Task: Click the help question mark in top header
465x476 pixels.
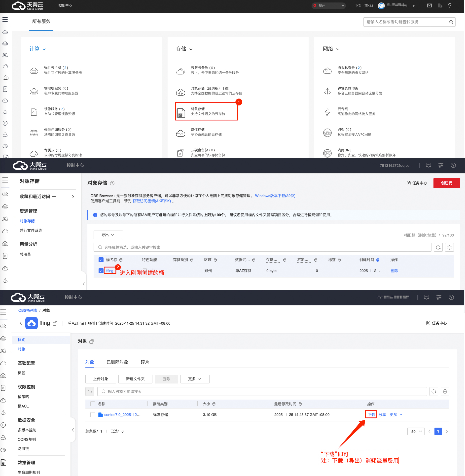Action: click(x=450, y=5)
